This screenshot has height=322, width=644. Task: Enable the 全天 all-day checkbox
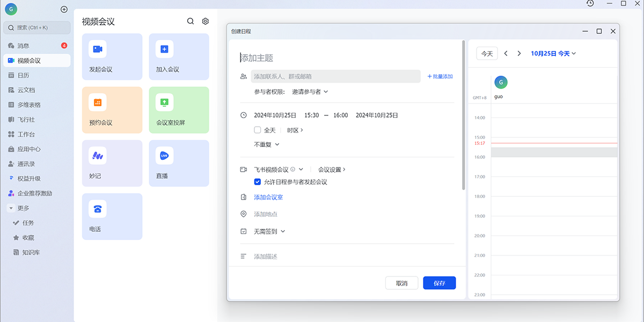[258, 130]
